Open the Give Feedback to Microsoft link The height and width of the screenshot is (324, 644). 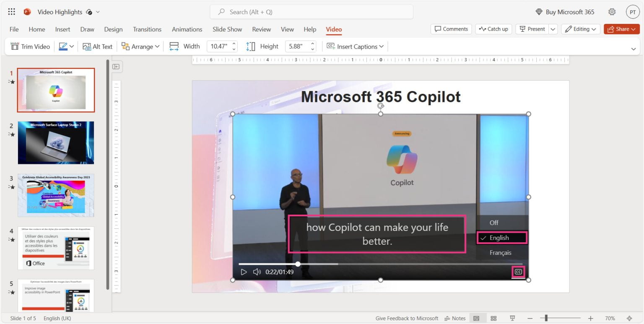[406, 318]
